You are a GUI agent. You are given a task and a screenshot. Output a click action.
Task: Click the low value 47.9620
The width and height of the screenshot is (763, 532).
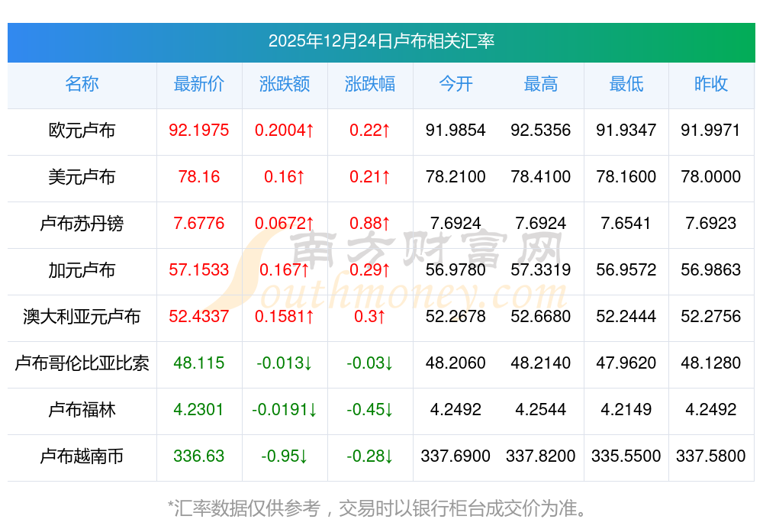(626, 363)
